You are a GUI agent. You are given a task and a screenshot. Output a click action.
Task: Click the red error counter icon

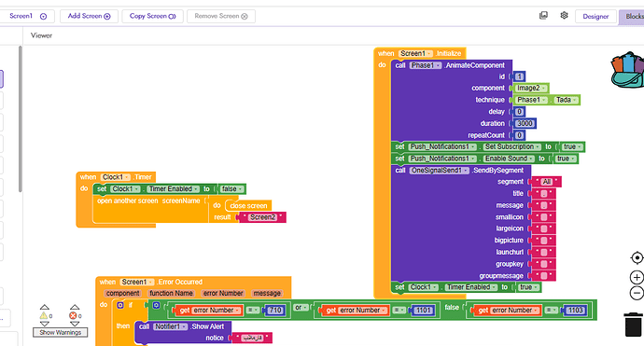pos(73,315)
